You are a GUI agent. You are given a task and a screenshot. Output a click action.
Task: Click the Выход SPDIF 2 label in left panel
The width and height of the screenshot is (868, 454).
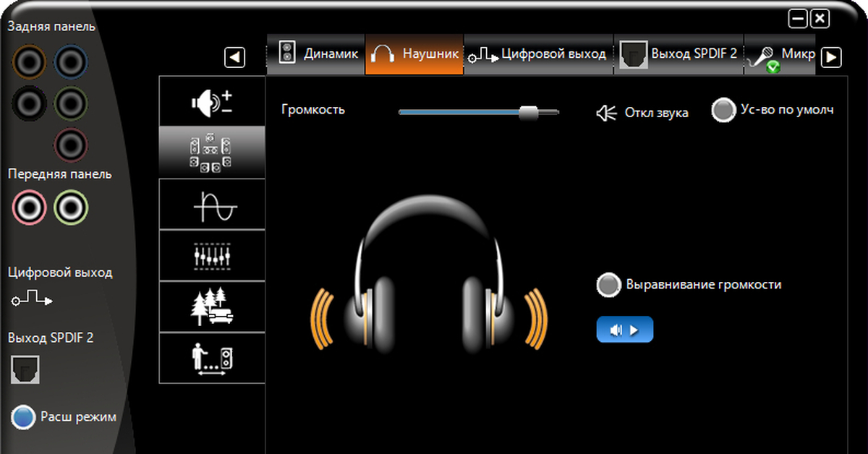[x=51, y=338]
